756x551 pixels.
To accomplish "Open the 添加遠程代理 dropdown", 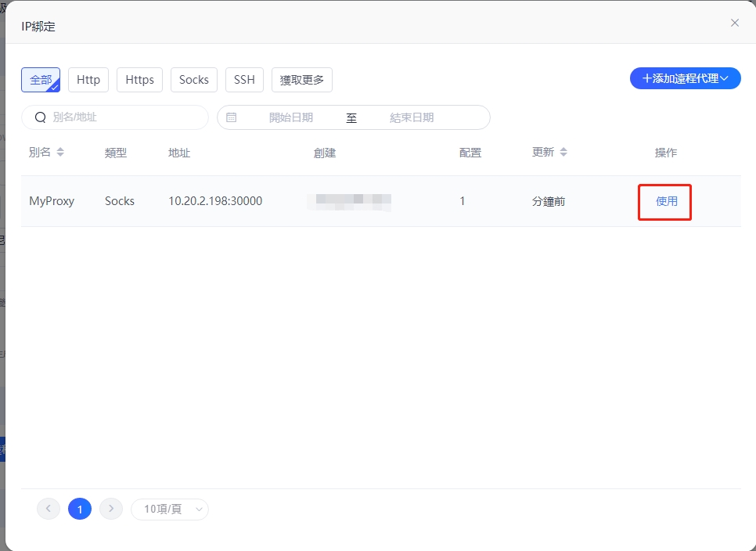I will (x=685, y=78).
